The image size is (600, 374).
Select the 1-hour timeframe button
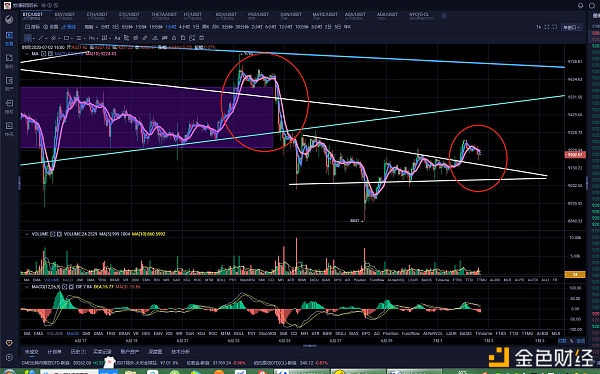[171, 27]
